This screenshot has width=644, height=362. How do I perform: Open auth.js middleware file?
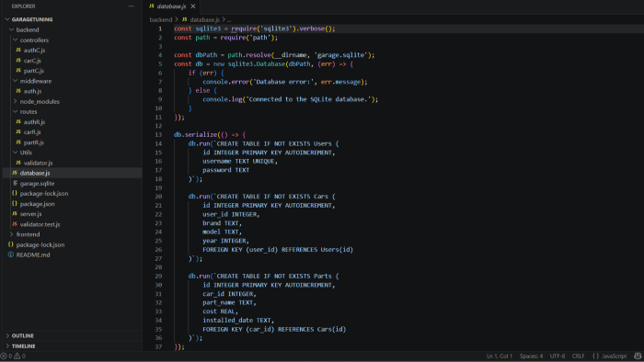(x=32, y=91)
